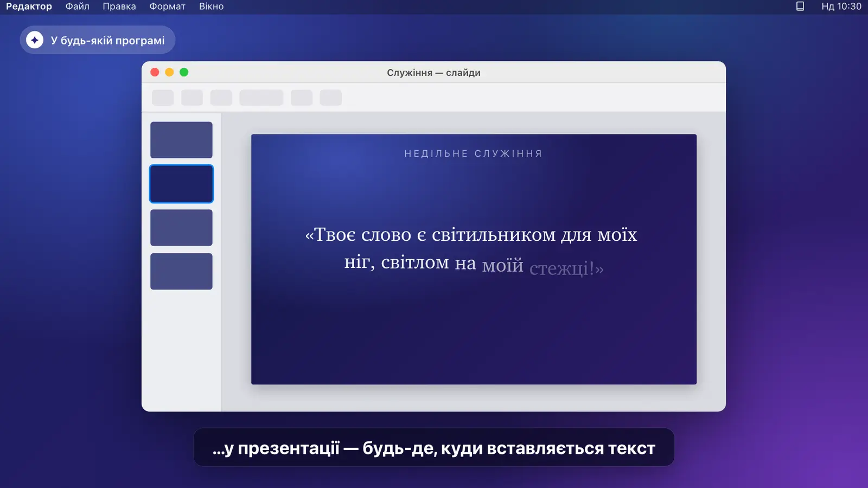
Task: Select the highlighted second slide thumbnail
Action: pos(181,184)
